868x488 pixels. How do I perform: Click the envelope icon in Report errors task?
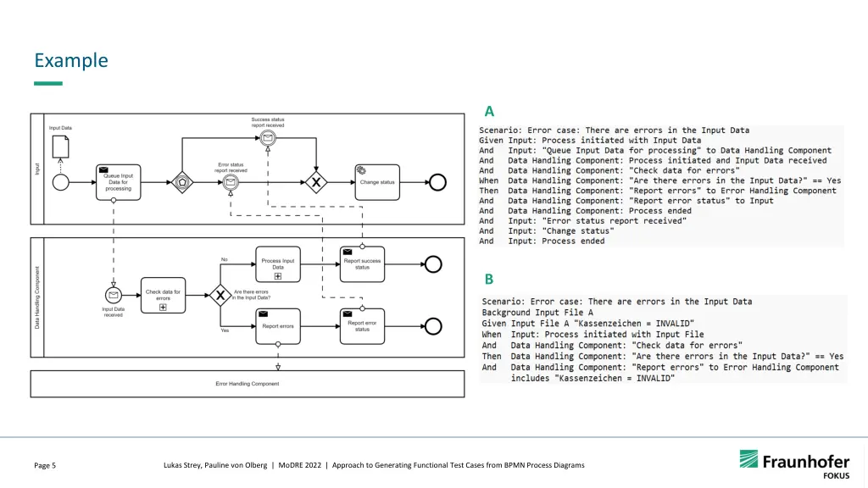coord(264,313)
